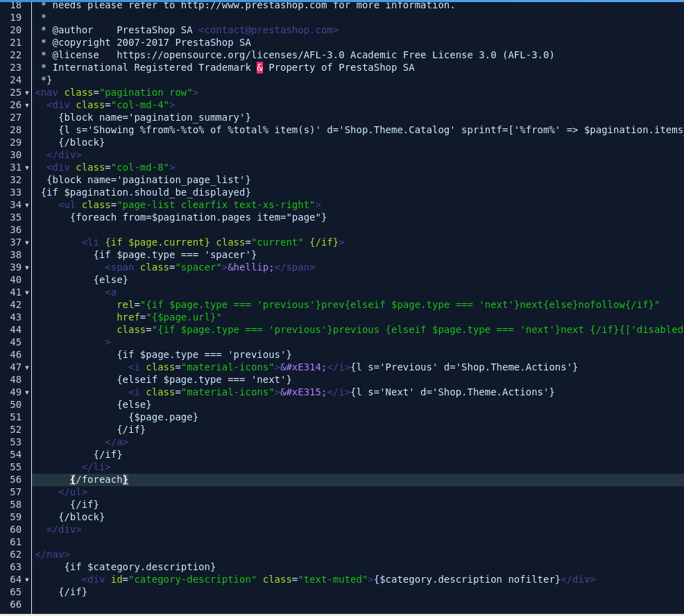Click the href="{$page.url}" attribute

169,317
